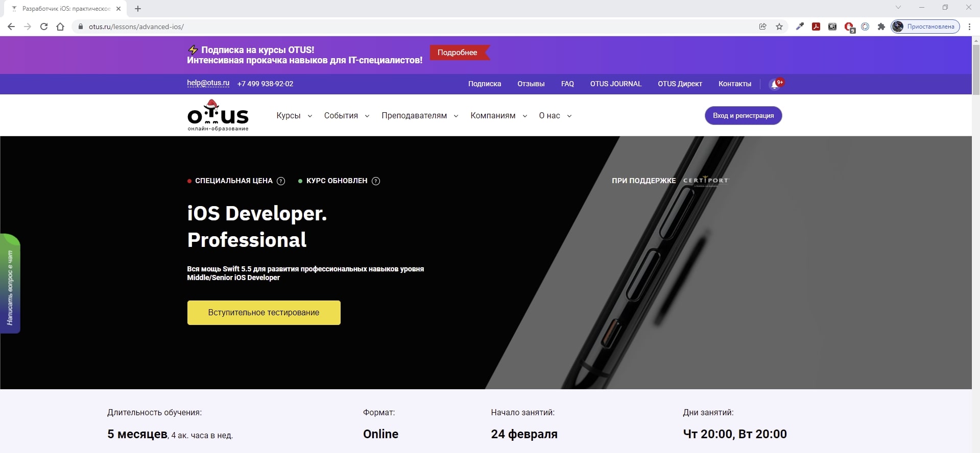This screenshot has width=980, height=453.
Task: Click the 'Чт 20:00, Вт 20:00' schedule text
Action: point(735,434)
